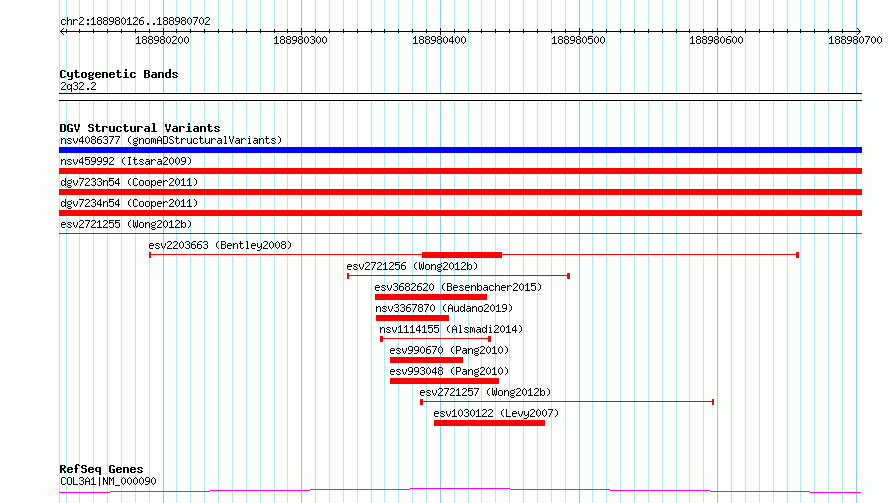Click the RefSeq Genes track heading
The width and height of the screenshot is (890, 503).
101,470
